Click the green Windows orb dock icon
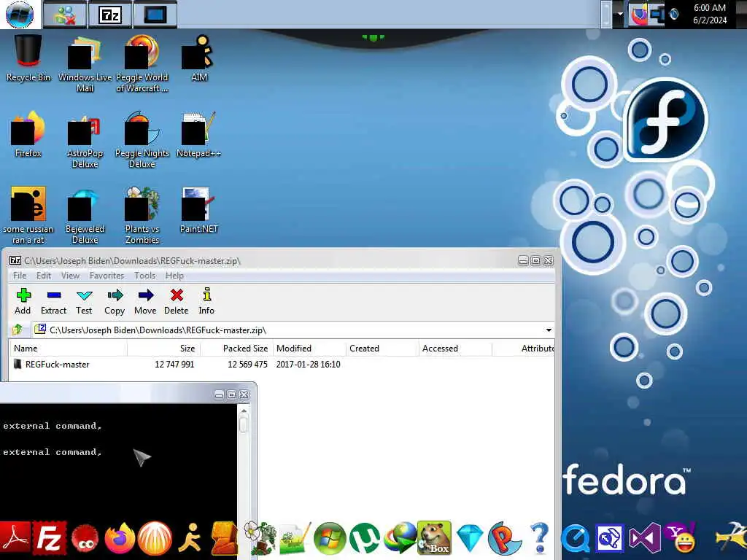Image resolution: width=747 pixels, height=560 pixels. (330, 539)
